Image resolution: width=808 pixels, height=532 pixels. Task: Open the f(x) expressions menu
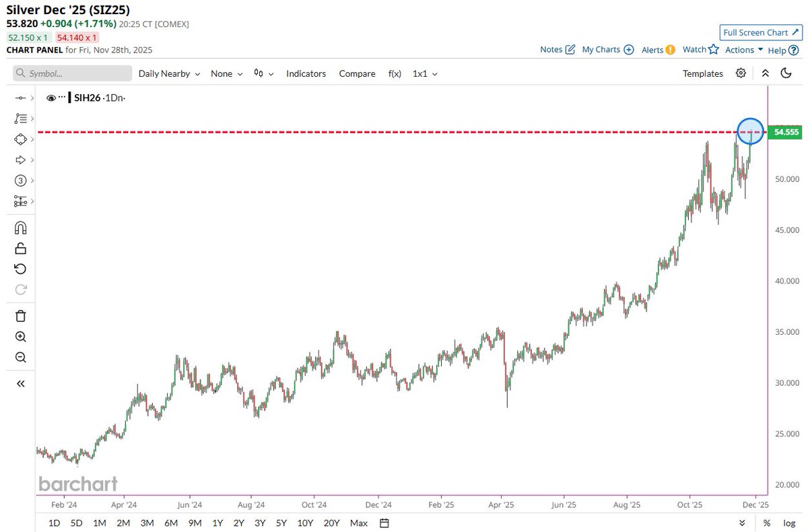pyautogui.click(x=395, y=73)
